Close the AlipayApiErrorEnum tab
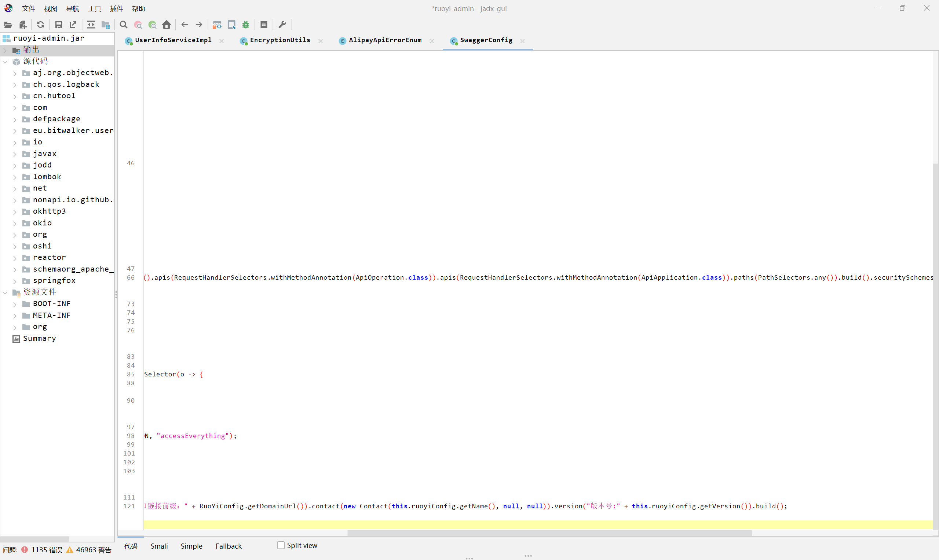Screen dimensions: 939x560 click(432, 41)
